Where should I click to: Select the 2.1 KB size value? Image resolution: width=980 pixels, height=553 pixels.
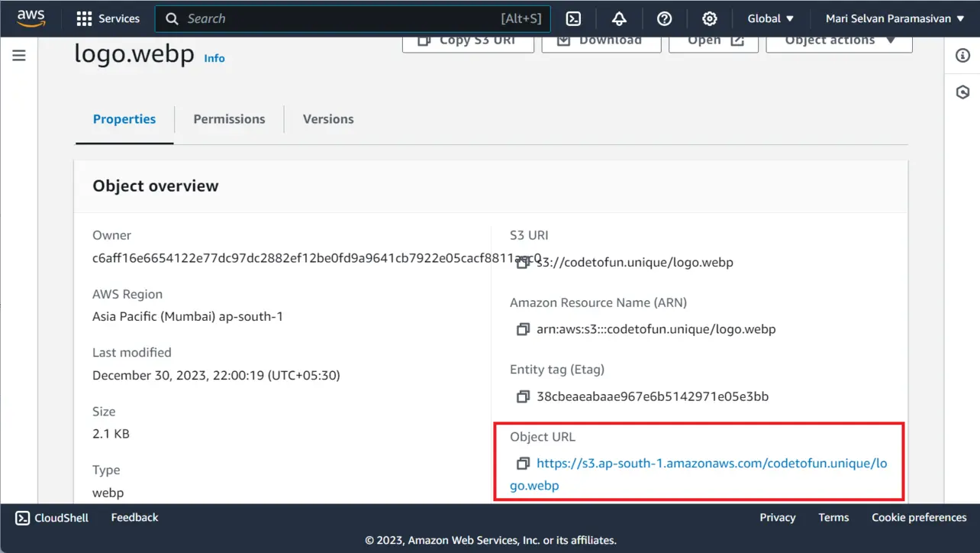point(111,434)
